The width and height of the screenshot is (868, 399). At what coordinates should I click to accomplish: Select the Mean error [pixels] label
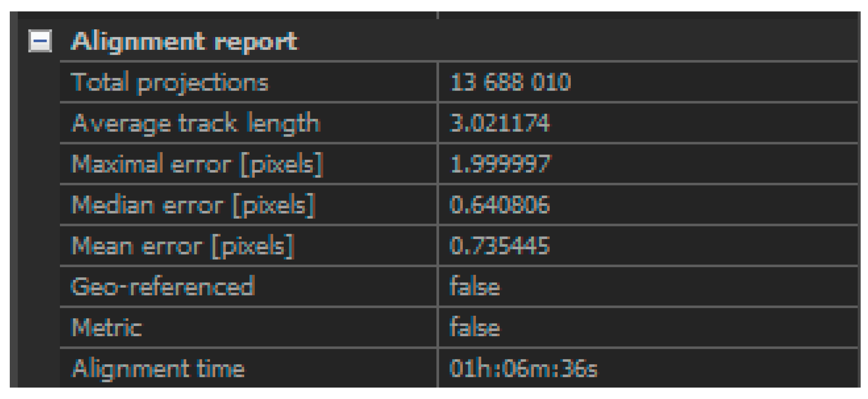point(183,246)
